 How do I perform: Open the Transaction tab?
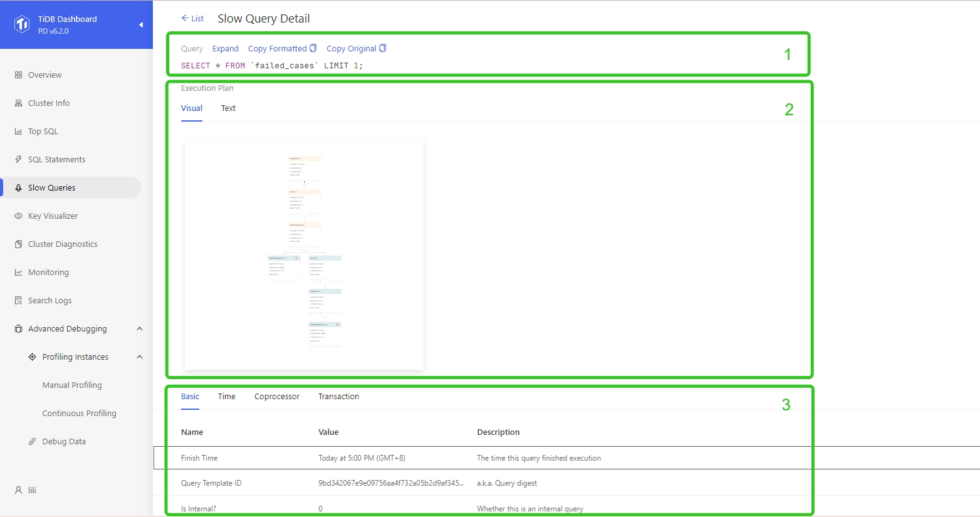click(x=338, y=397)
